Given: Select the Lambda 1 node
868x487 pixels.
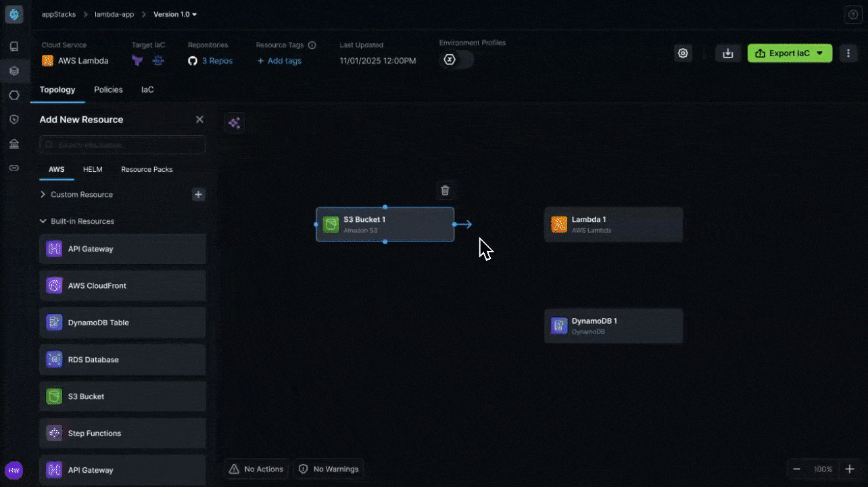Looking at the screenshot, I should [613, 225].
